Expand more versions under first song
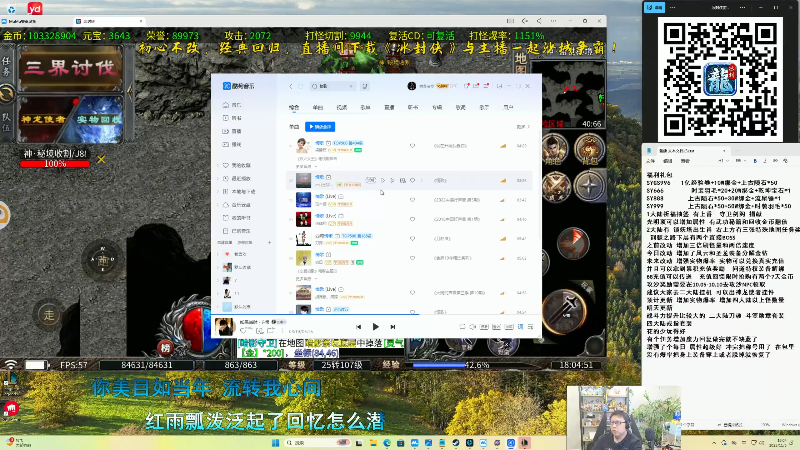Image resolution: width=800 pixels, height=450 pixels. (307, 166)
